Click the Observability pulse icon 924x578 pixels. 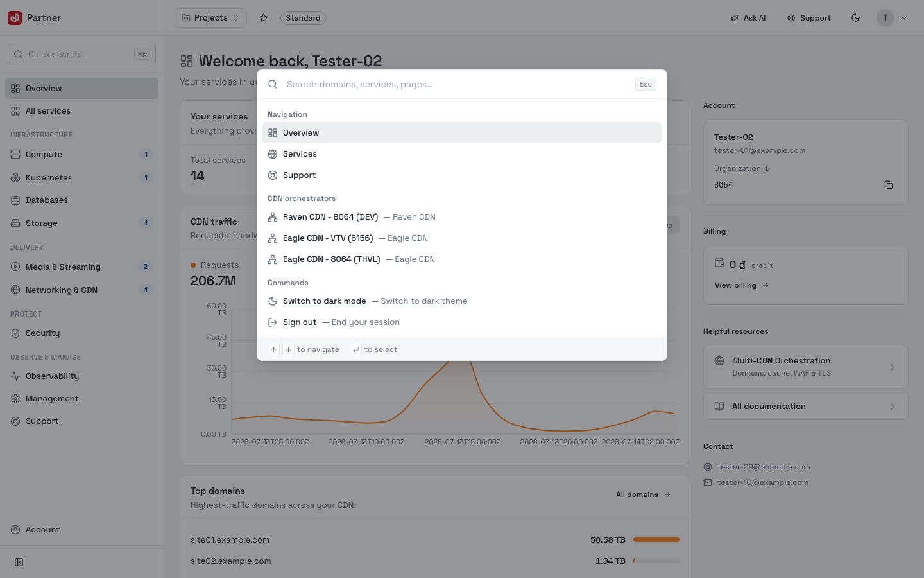15,376
